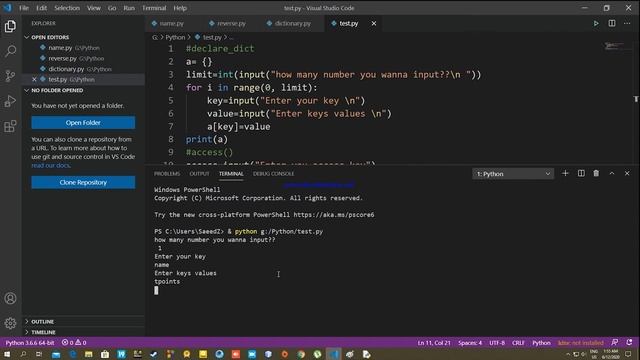The height and width of the screenshot is (360, 640).
Task: Open name.py in Open Editors list
Action: pyautogui.click(x=83, y=48)
